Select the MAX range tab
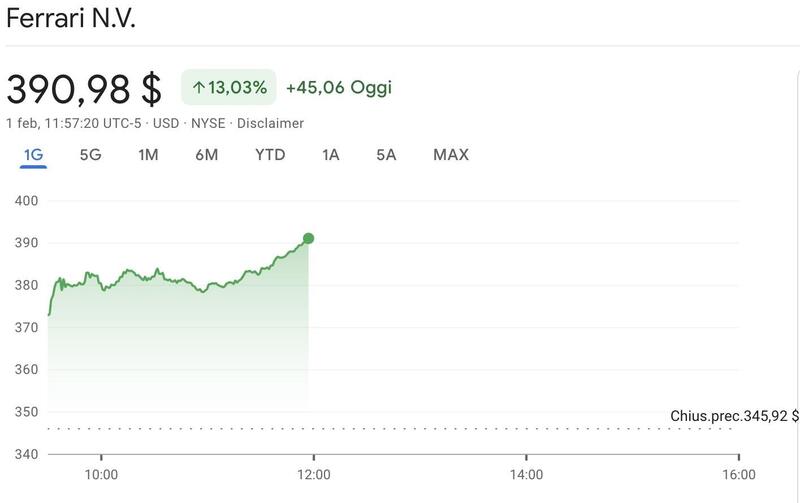The width and height of the screenshot is (800, 503). 451,155
